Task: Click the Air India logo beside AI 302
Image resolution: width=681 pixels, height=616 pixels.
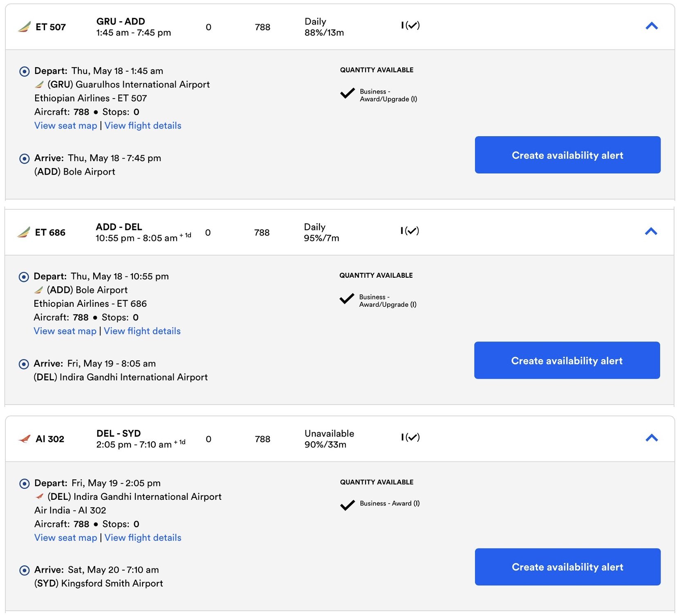Action: (25, 439)
